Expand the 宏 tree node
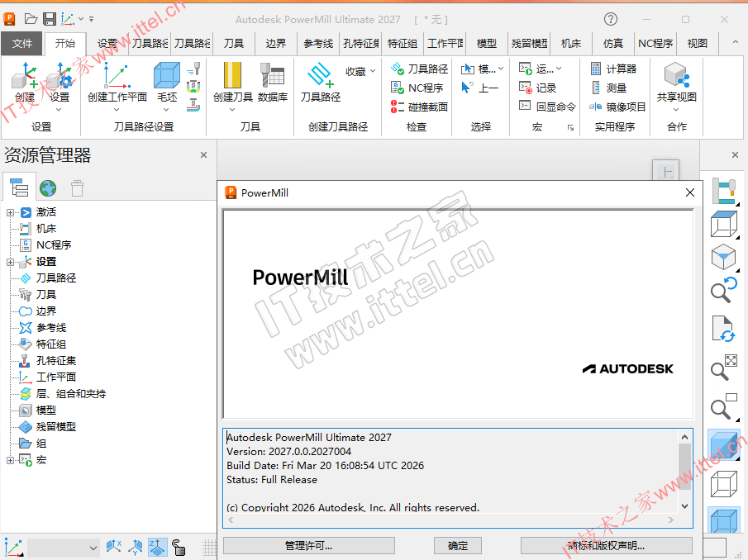 click(10, 460)
